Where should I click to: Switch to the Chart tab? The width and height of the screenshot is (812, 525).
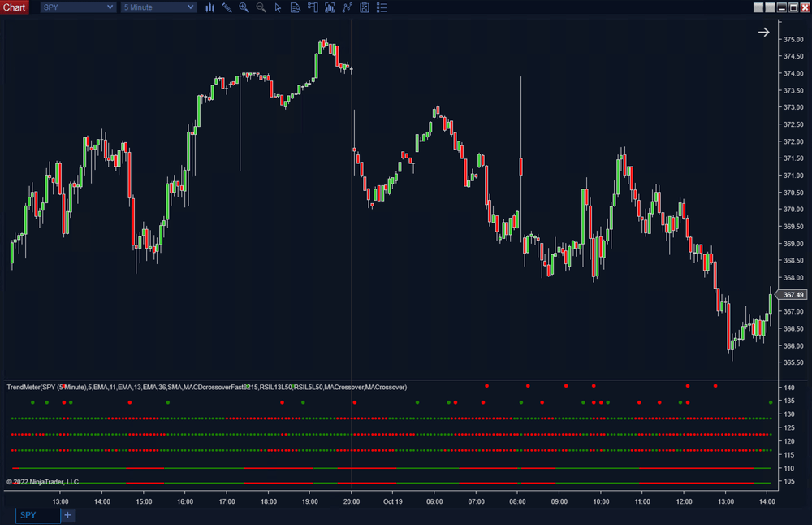coord(15,7)
